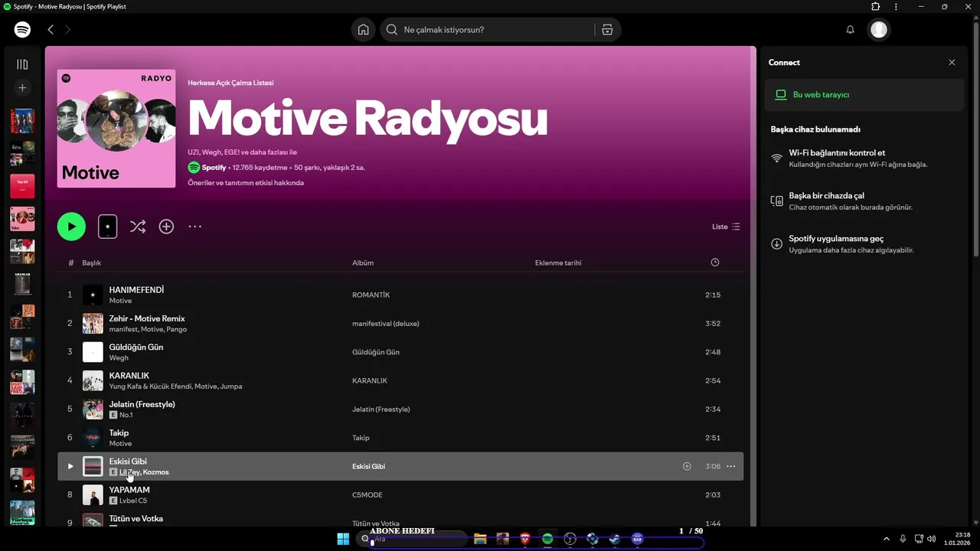This screenshot has height=551, width=980.
Task: Open Yung Kafa & Kücük Efendi artist link
Action: click(150, 386)
